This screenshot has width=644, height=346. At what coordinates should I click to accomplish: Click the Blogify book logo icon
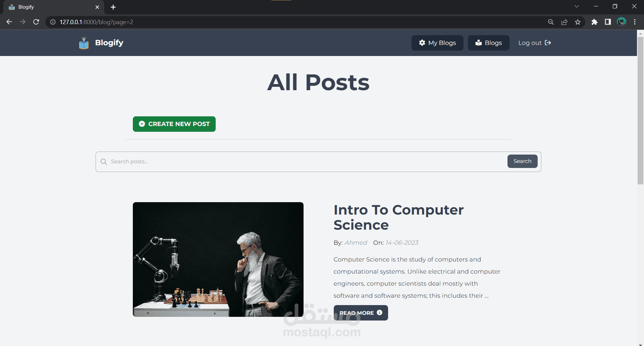[x=84, y=43]
